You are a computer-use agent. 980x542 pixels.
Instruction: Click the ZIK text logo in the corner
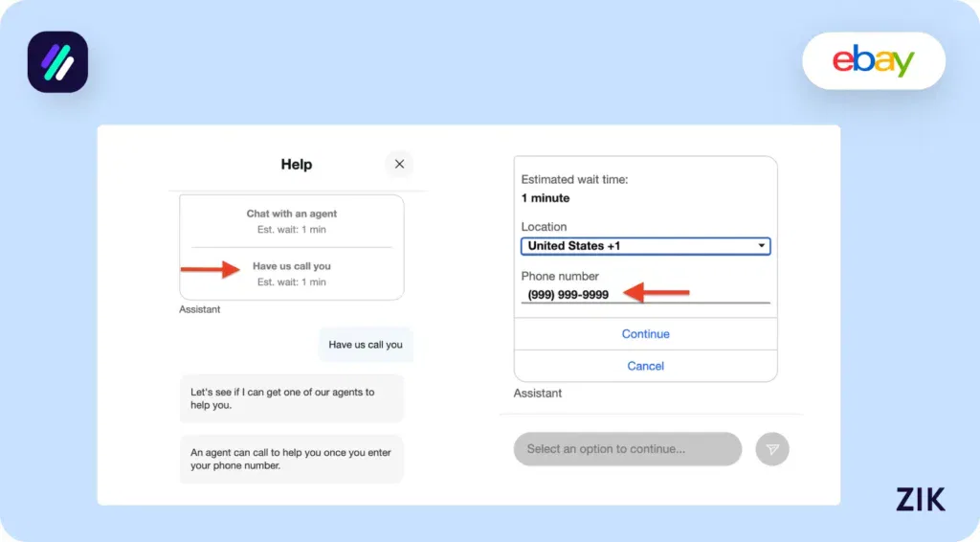point(920,499)
